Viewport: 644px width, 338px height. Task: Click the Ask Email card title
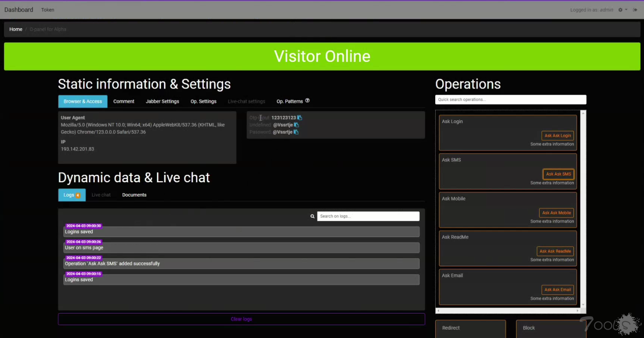tap(452, 276)
